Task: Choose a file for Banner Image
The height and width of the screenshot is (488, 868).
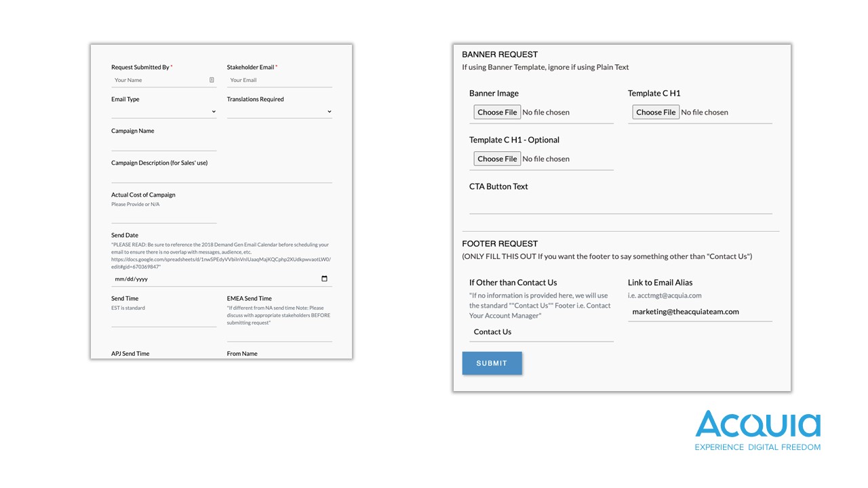Action: pyautogui.click(x=497, y=113)
